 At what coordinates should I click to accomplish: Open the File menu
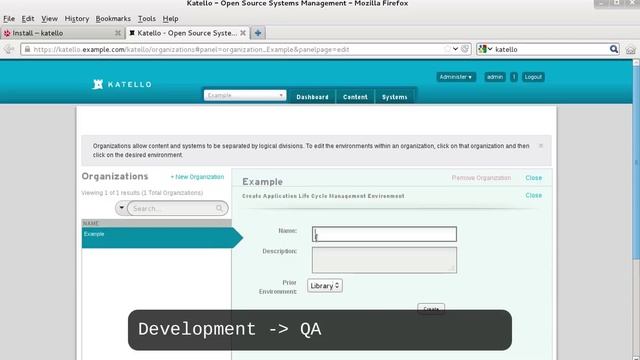pos(9,19)
